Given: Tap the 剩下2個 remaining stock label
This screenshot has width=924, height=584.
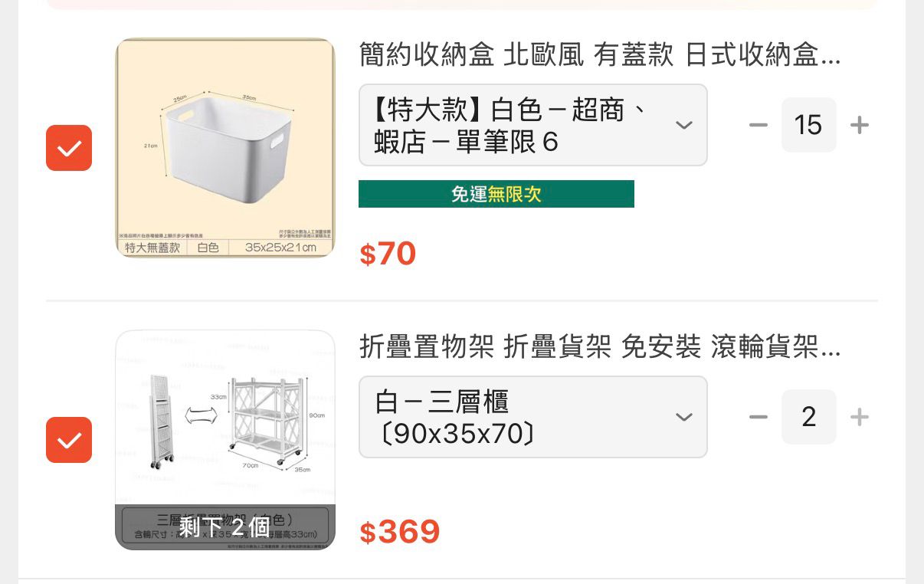Looking at the screenshot, I should tap(224, 527).
